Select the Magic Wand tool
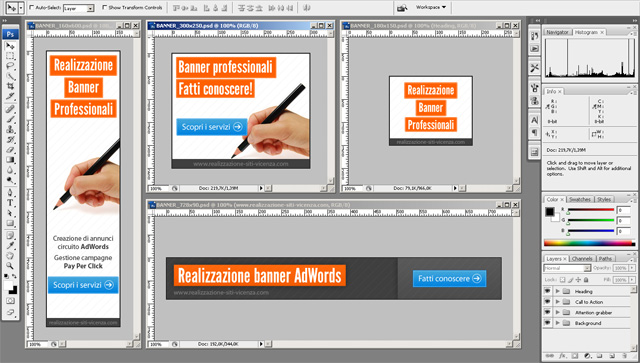Viewport: 640px width, 363px height. pyautogui.click(x=10, y=76)
